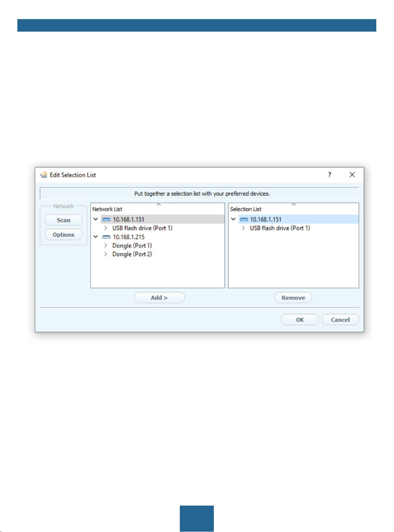
Task: Expand Dongle (Port 2) entry
Action: pyautogui.click(x=106, y=254)
